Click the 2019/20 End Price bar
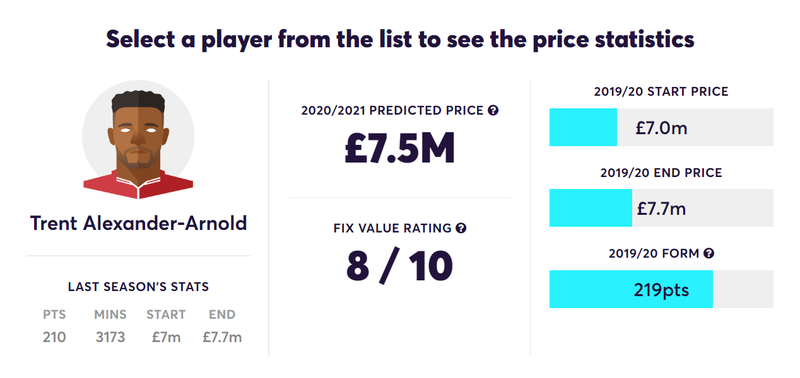This screenshot has width=800, height=378. coord(661,208)
